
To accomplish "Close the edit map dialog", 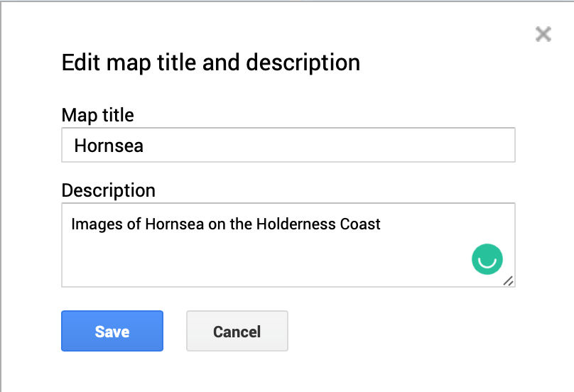I will (x=543, y=34).
